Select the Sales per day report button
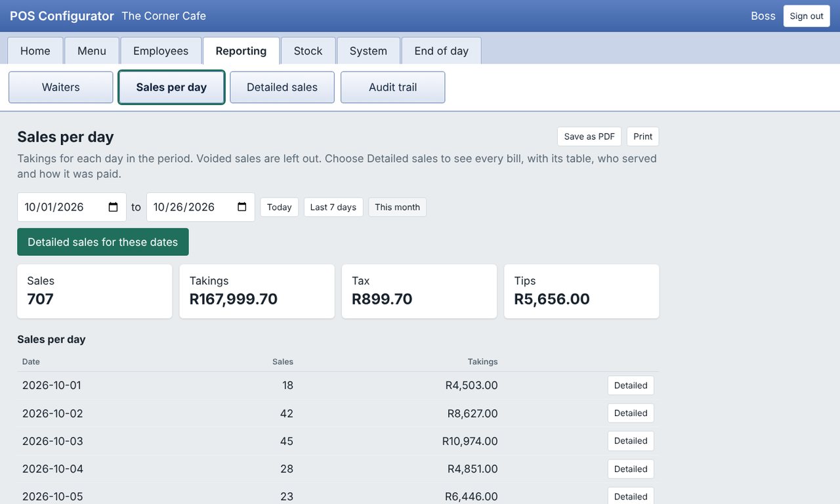Image resolution: width=840 pixels, height=504 pixels. 171,87
